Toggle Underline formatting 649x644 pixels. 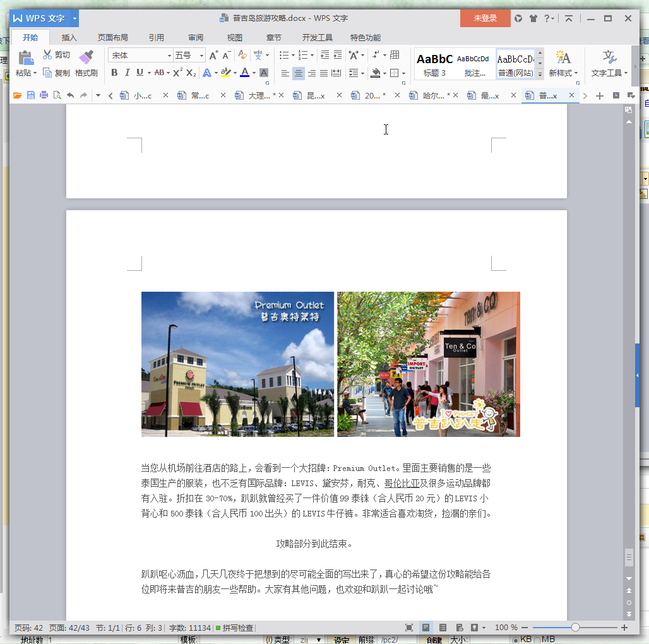[140, 73]
